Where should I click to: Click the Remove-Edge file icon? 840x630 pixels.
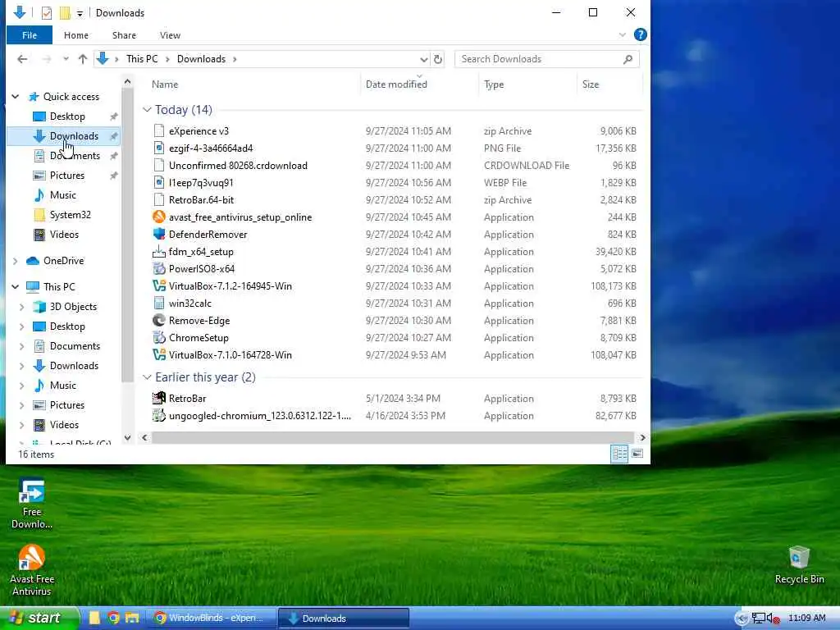[158, 321]
